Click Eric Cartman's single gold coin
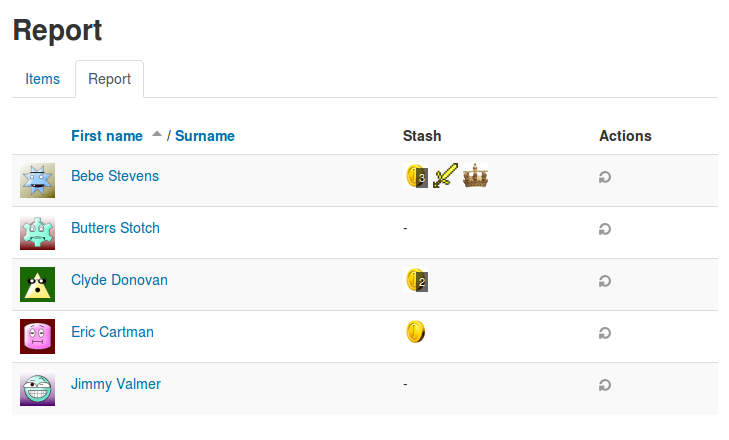Image resolution: width=729 pixels, height=440 pixels. [x=416, y=332]
